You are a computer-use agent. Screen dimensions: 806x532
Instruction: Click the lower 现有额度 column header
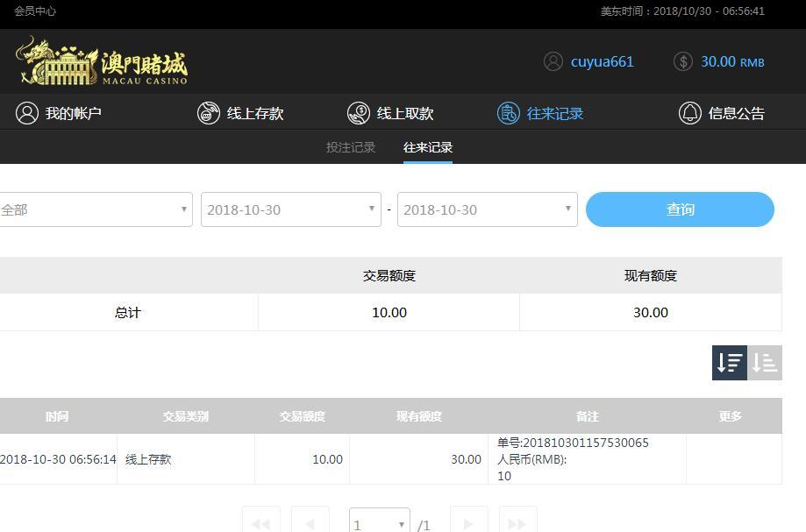[419, 416]
